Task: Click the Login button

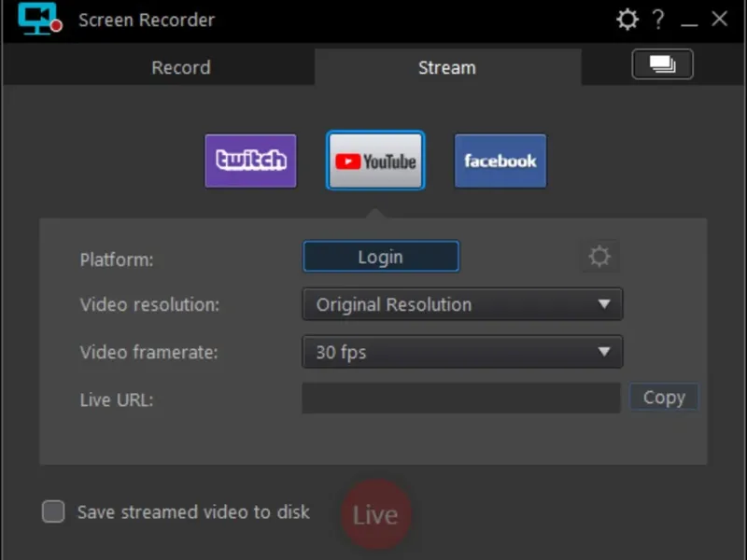Action: [381, 257]
